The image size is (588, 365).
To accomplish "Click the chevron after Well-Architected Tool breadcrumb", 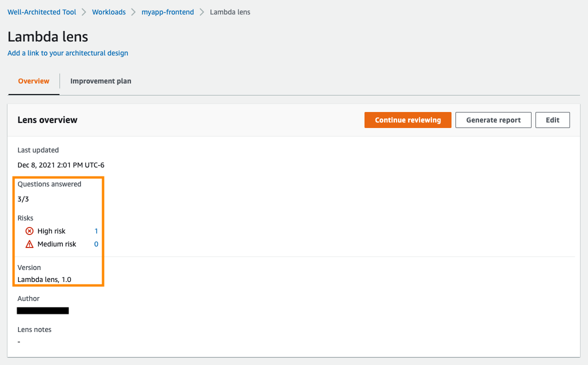I will coord(84,12).
